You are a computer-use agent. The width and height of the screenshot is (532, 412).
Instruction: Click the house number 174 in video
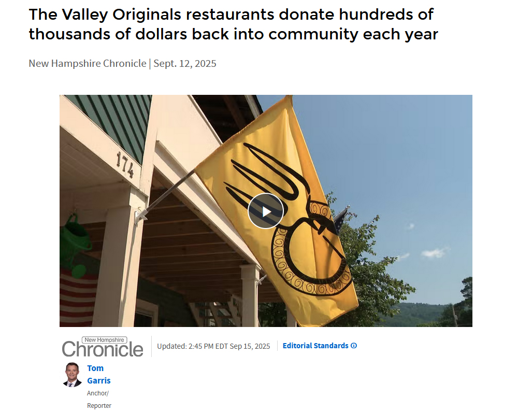click(x=125, y=164)
